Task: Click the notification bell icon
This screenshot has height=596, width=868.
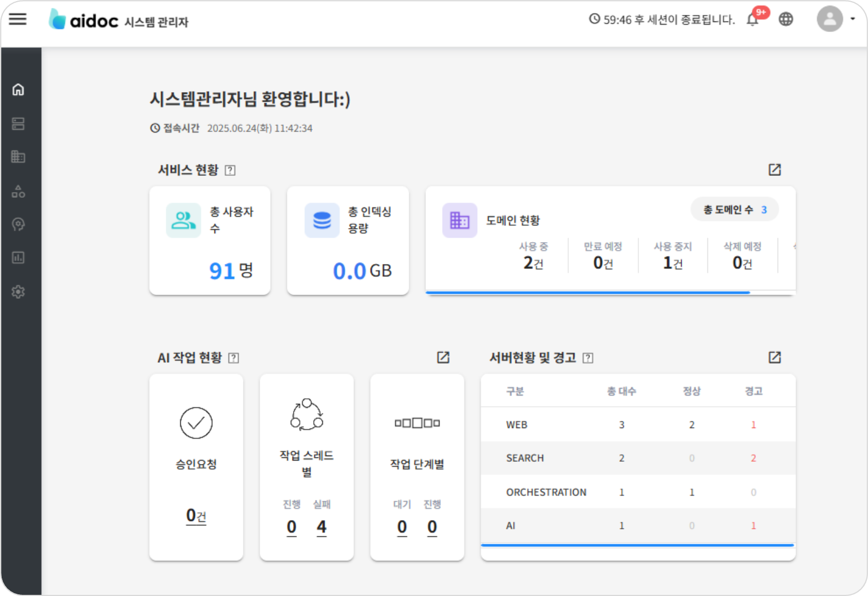Action: click(x=752, y=20)
